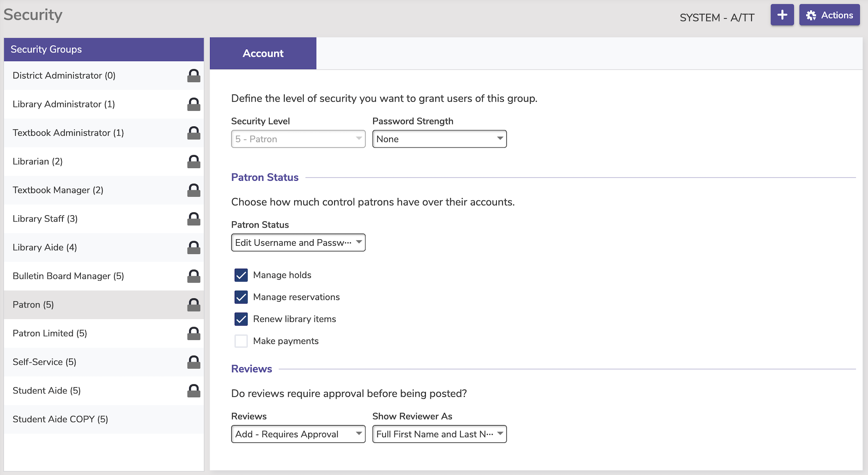868x475 pixels.
Task: Click the SYSTEM - A/TT site label
Action: (x=717, y=18)
